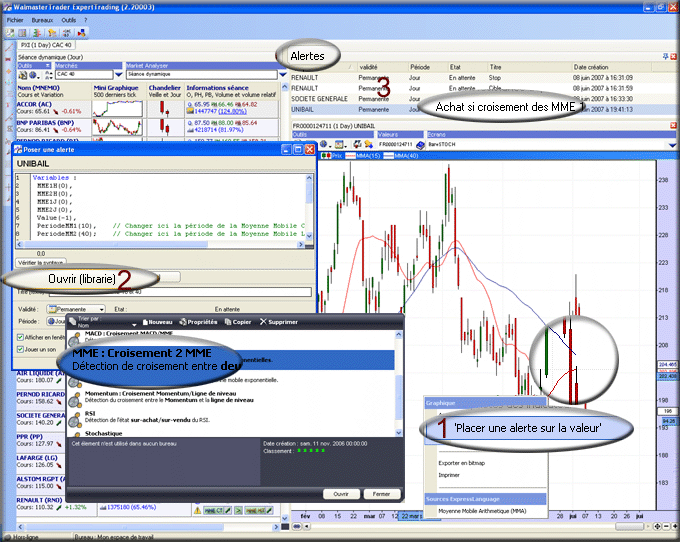Screen dimensions: 680x542
Task: Choose Imprimer from context menu
Action: click(449, 475)
